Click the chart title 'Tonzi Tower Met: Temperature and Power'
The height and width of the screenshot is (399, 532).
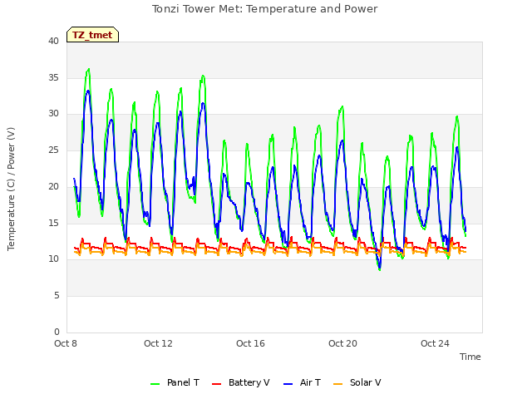point(264,9)
